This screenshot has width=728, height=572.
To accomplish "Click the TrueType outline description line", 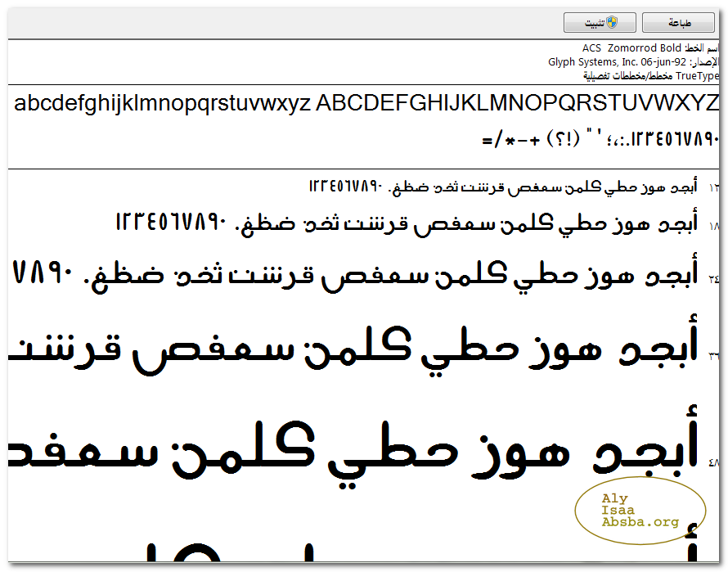I will coord(652,76).
